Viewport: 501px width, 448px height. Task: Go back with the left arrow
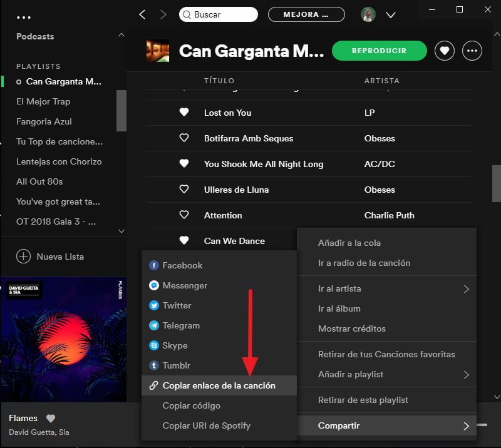click(x=143, y=14)
